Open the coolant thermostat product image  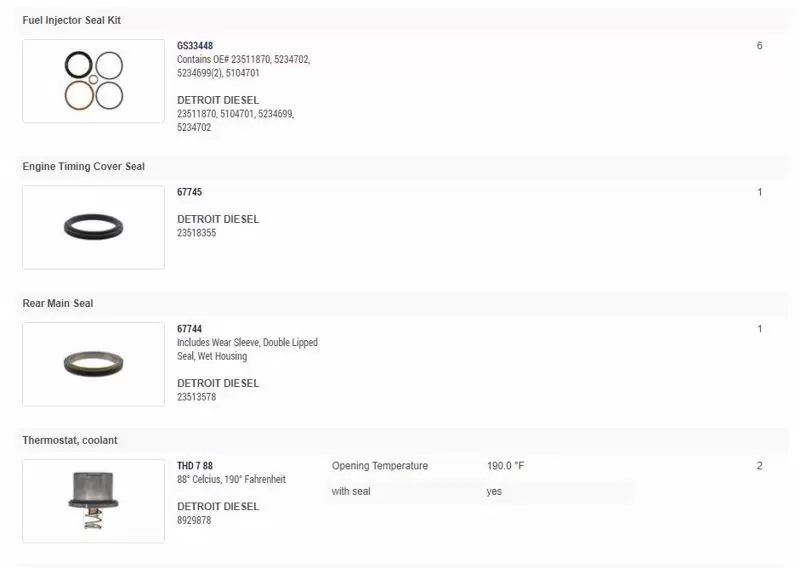(93, 501)
